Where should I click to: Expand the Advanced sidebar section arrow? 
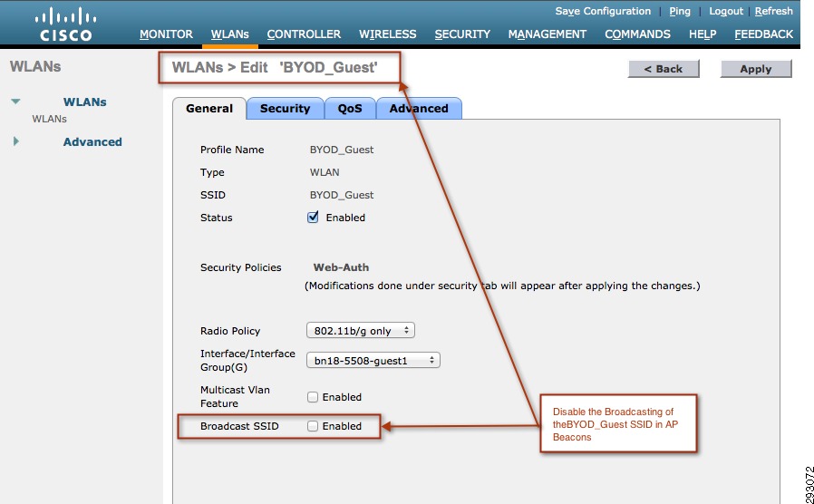(15, 141)
